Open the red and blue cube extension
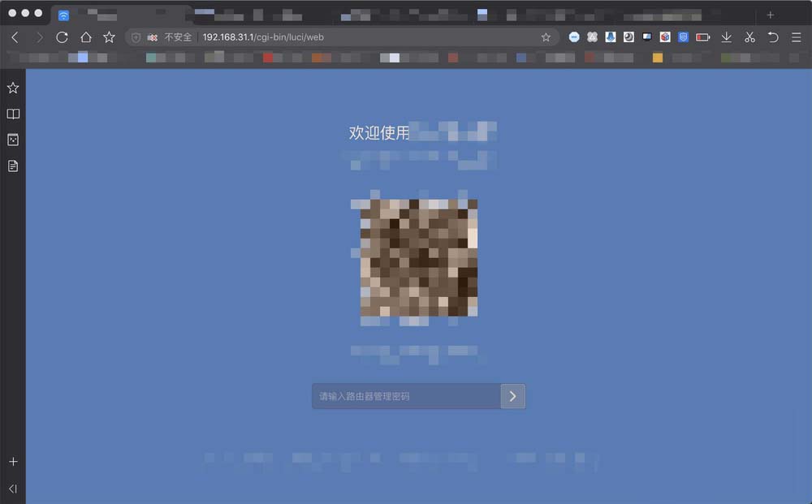Image resolution: width=812 pixels, height=504 pixels. pyautogui.click(x=665, y=37)
